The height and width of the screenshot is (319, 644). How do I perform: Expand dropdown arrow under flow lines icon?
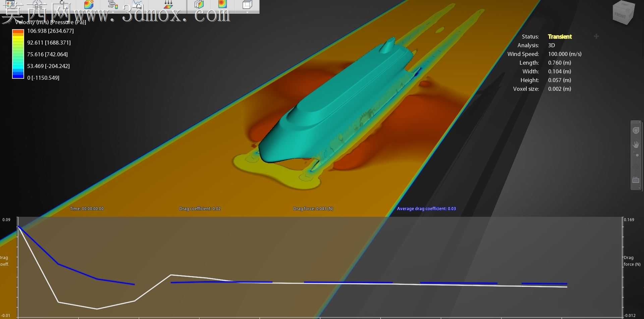[x=113, y=12]
